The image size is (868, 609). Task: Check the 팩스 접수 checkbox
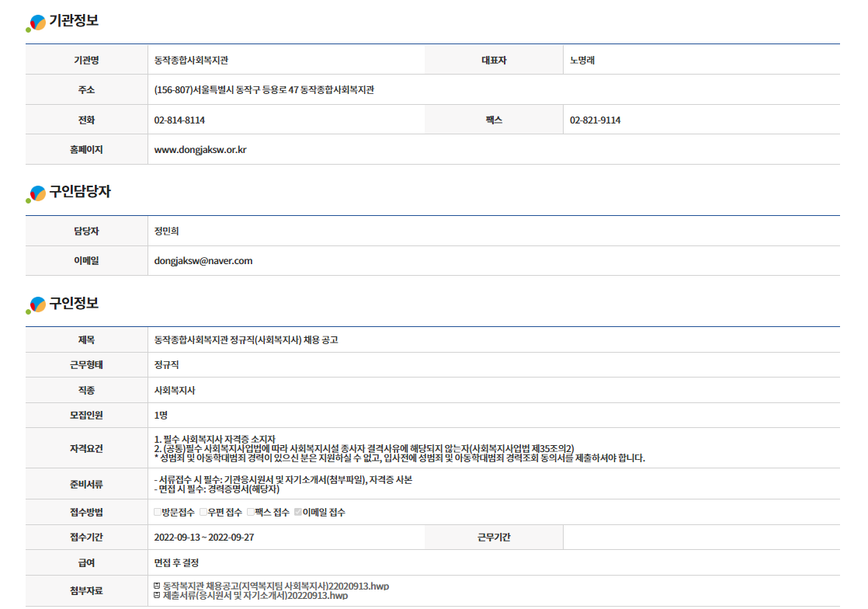tap(251, 512)
